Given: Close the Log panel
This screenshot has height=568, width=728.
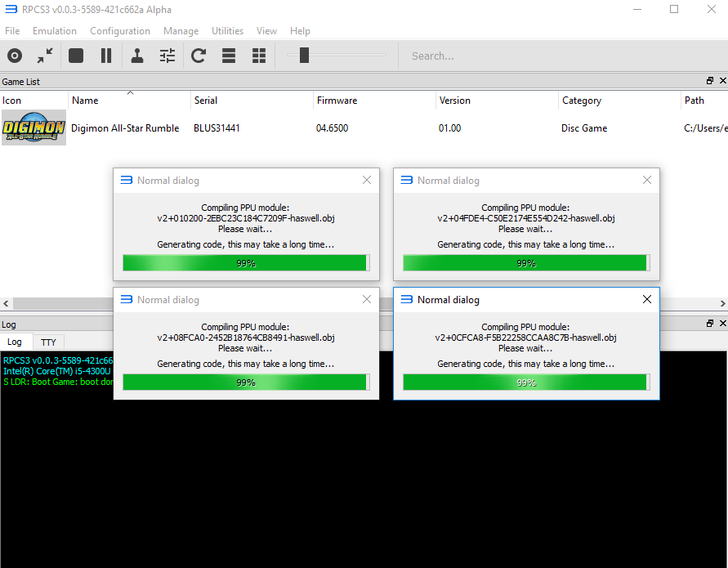Looking at the screenshot, I should 723,324.
